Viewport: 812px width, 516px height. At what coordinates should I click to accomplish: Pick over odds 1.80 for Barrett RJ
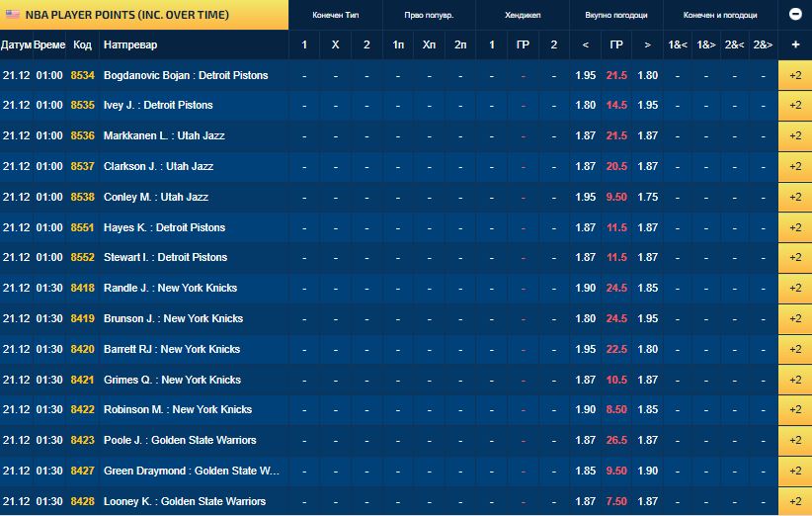648,349
